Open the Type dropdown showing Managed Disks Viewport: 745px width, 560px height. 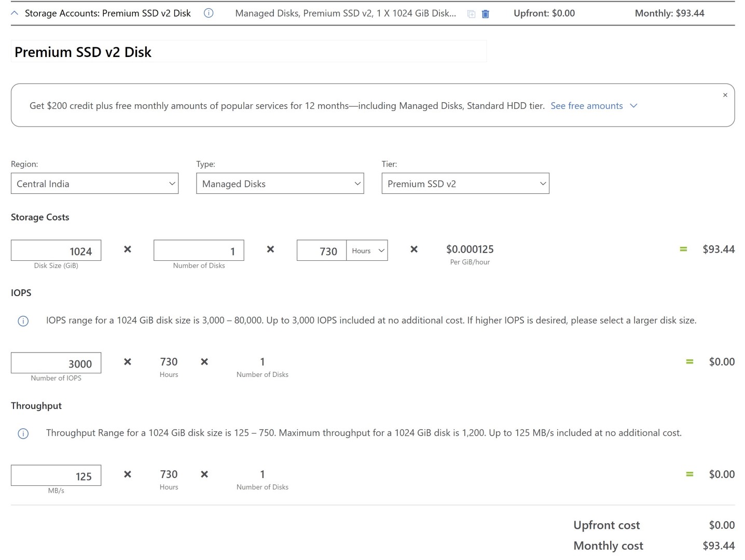280,184
